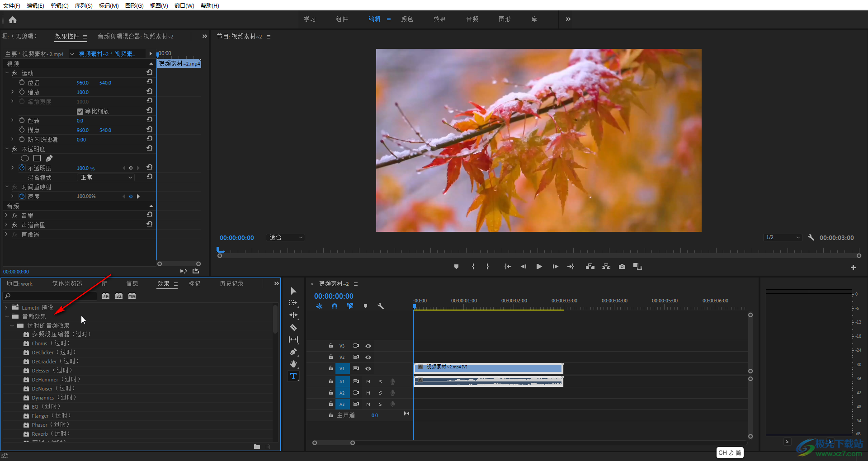Screen dimensions: 868x461
Task: Toggle Position animation stopwatch
Action: point(22,82)
